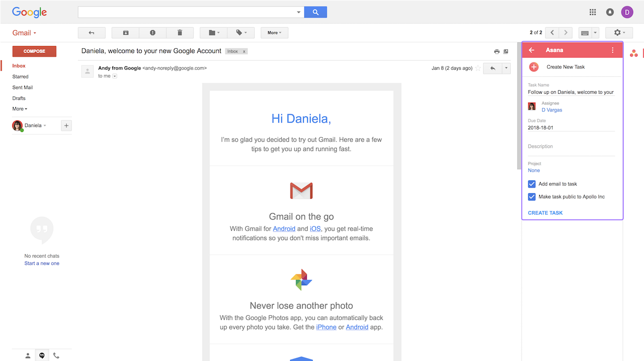
Task: Go to the newer conversation arrow
Action: (552, 33)
